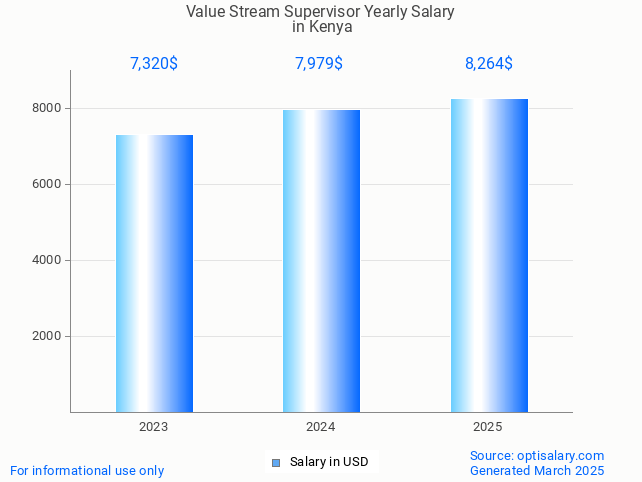Click the 7,320$ value label
The width and height of the screenshot is (642, 482).
click(154, 64)
